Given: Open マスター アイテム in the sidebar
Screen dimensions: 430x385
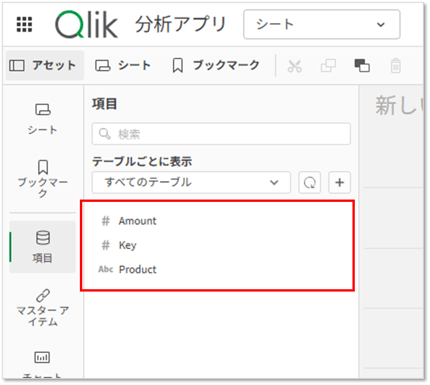Looking at the screenshot, I should 43,307.
